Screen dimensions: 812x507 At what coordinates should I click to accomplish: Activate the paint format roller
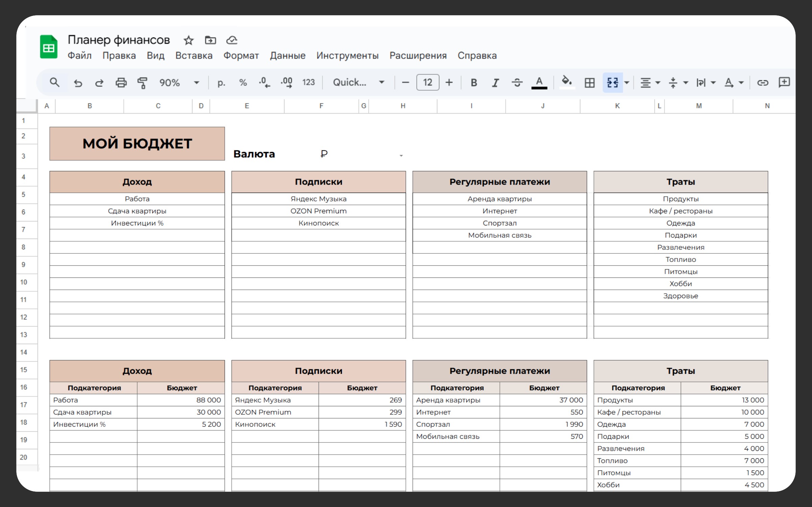click(142, 83)
